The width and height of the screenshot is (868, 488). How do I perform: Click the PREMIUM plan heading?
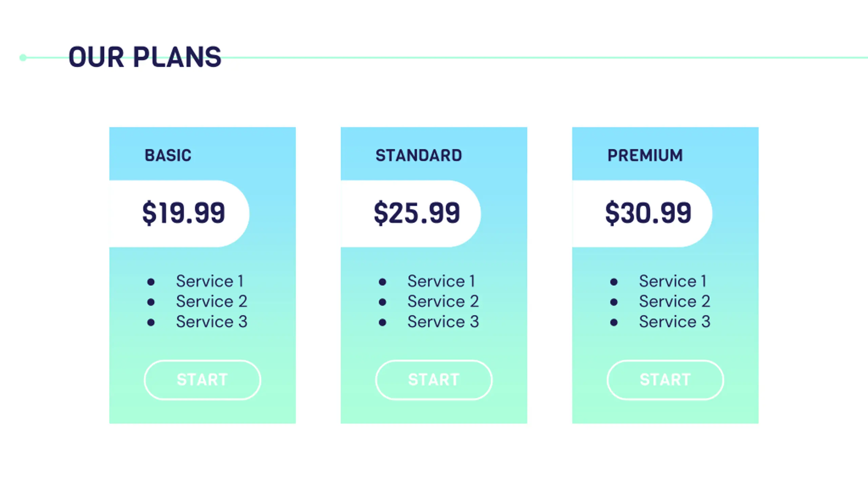point(645,156)
